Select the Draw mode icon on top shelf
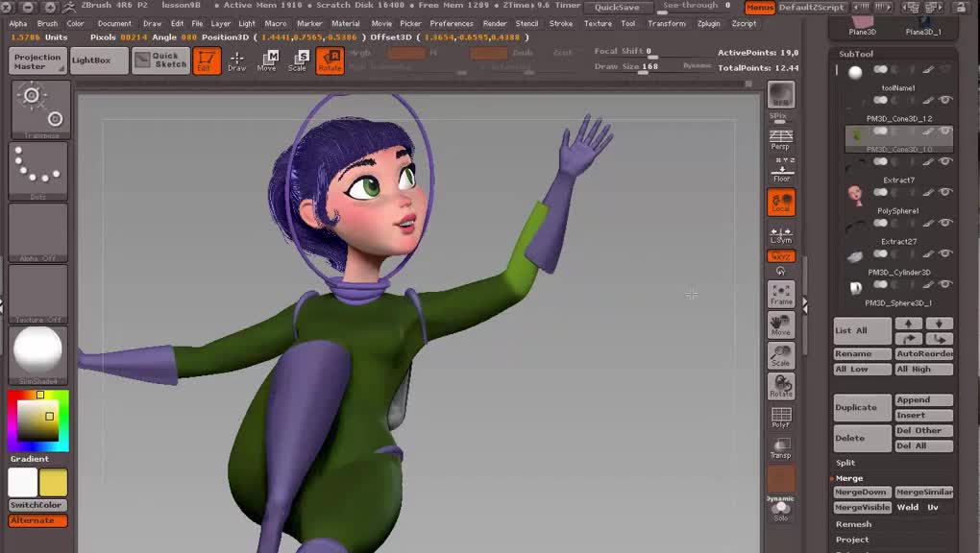Viewport: 980px width, 553px height. 237,60
